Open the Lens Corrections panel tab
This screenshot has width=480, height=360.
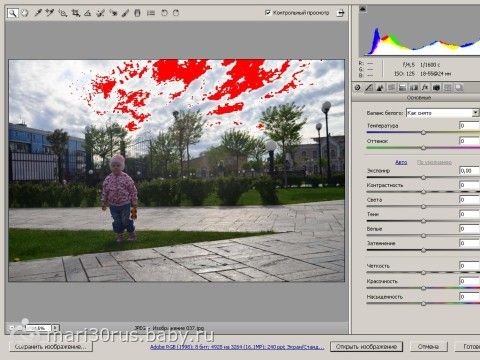(414, 88)
